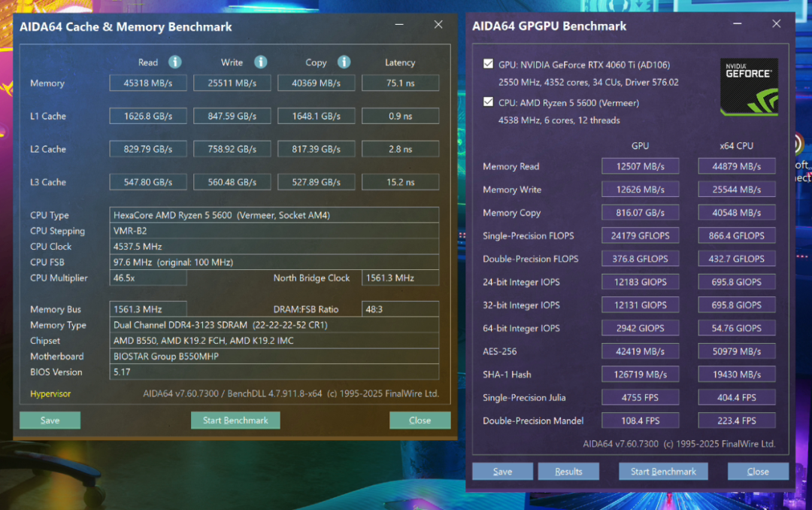Image resolution: width=812 pixels, height=510 pixels.
Task: Click GPU Double-Precision Mandel 108.4 FPS
Action: (640, 420)
